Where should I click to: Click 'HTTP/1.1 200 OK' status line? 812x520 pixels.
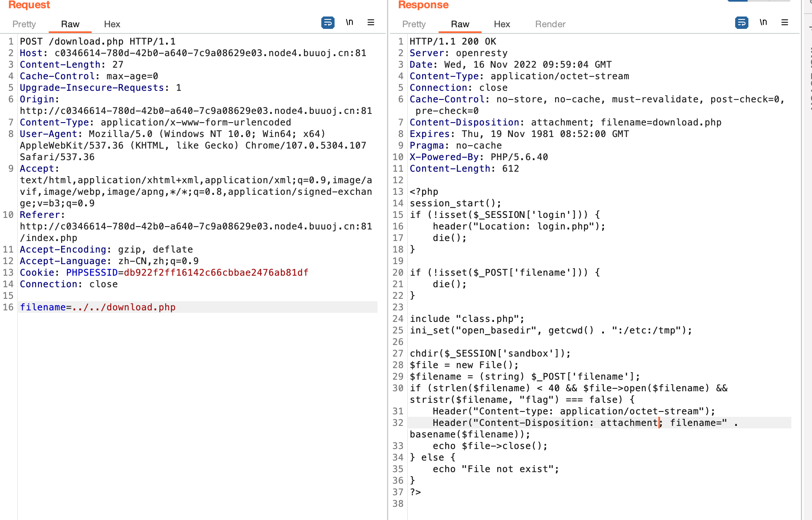pos(453,41)
